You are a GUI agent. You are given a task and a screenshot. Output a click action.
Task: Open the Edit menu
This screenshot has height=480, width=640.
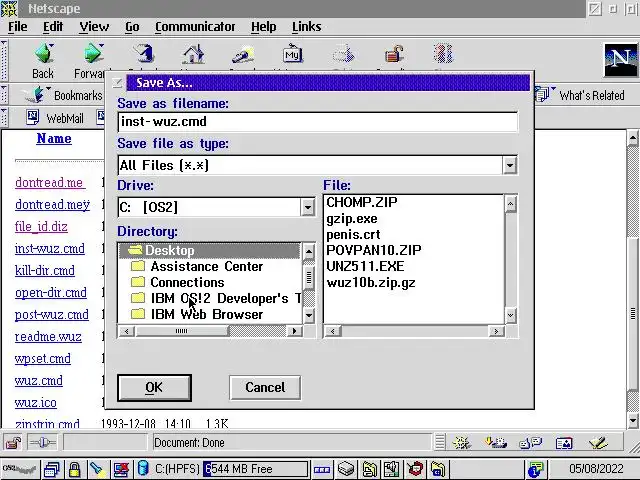pyautogui.click(x=53, y=27)
